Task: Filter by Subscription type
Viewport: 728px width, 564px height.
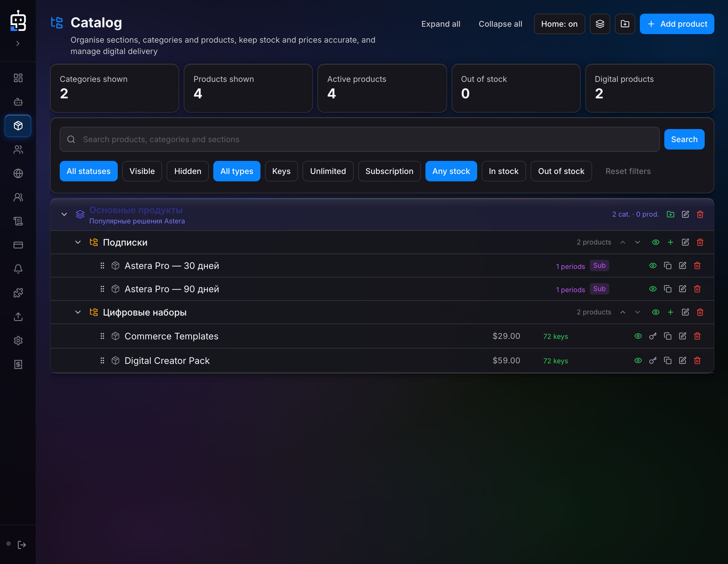Action: coord(389,171)
